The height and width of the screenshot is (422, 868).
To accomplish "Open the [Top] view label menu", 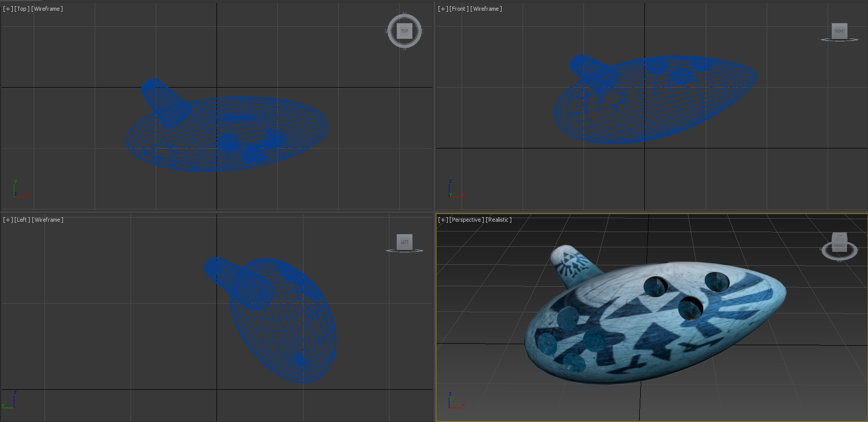I will [22, 9].
